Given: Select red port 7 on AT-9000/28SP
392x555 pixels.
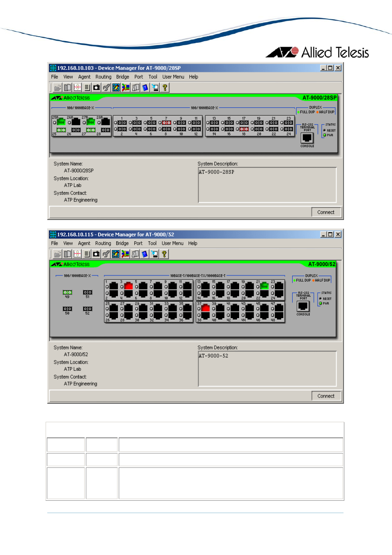Looking at the screenshot, I should [x=166, y=123].
